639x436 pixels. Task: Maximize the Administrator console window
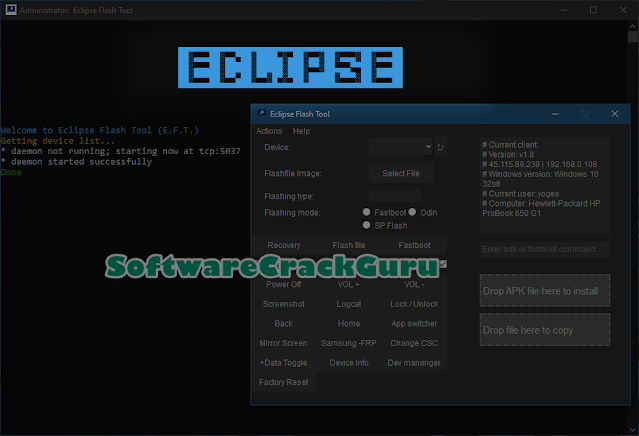[x=593, y=10]
